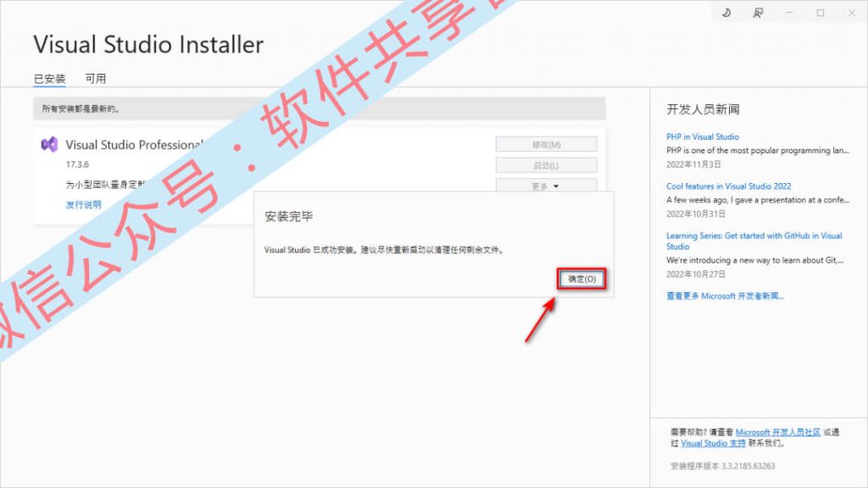The height and width of the screenshot is (488, 868).
Task: Open Learning Series GitHub article link
Action: (x=754, y=241)
